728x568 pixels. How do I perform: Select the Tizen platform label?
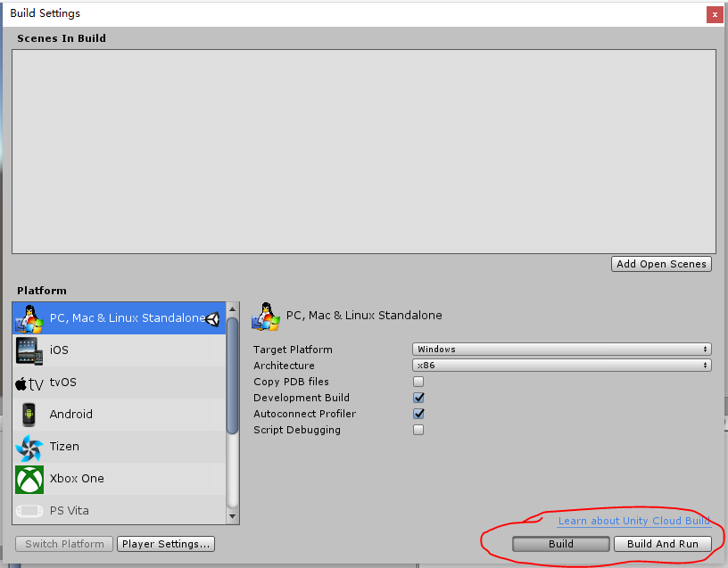tap(64, 446)
